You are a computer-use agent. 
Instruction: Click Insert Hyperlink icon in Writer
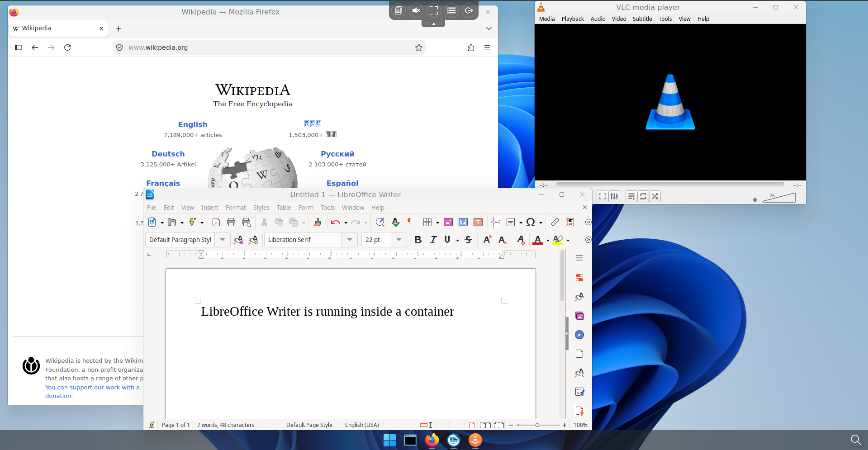(x=555, y=222)
